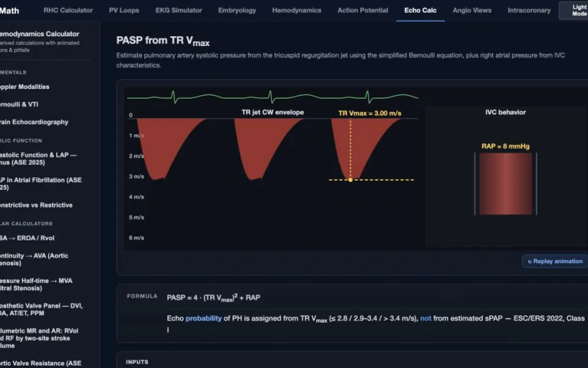
Task: Open Volumetric MR and AR calculator
Action: (39, 338)
